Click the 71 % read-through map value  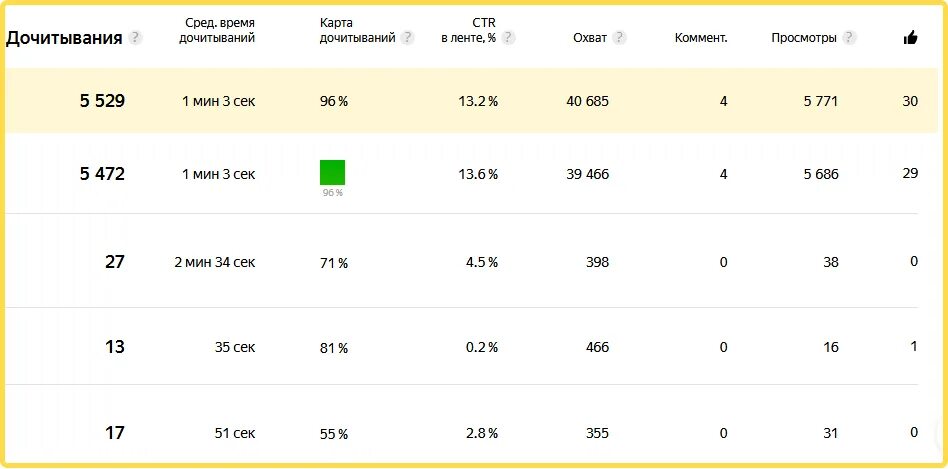[x=334, y=263]
